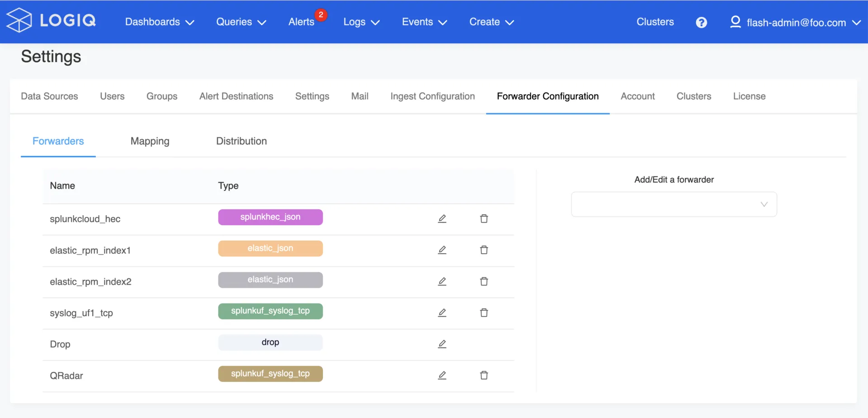The height and width of the screenshot is (418, 868).
Task: Click the orange elastic_json type tag
Action: tap(270, 248)
